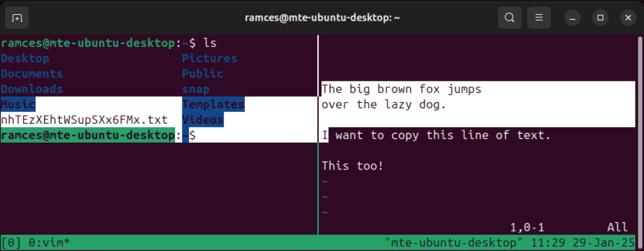The height and width of the screenshot is (251, 644).
Task: Click 'over the lazy dog.' line
Action: click(384, 105)
